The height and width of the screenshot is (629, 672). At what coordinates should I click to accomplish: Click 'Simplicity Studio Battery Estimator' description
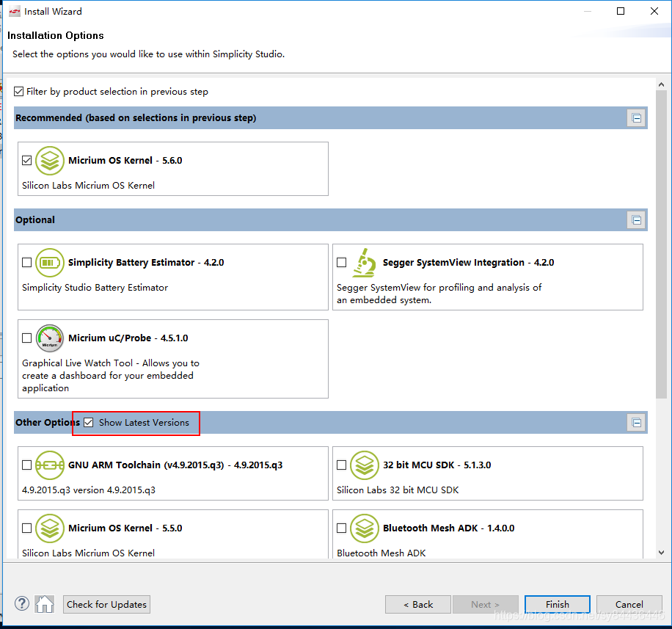point(95,287)
